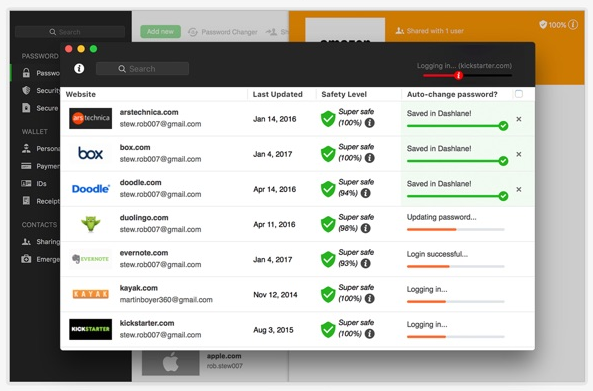Viewport: 593px width, 391px height.
Task: Open IDs item in background sidebar
Action: tap(34, 184)
